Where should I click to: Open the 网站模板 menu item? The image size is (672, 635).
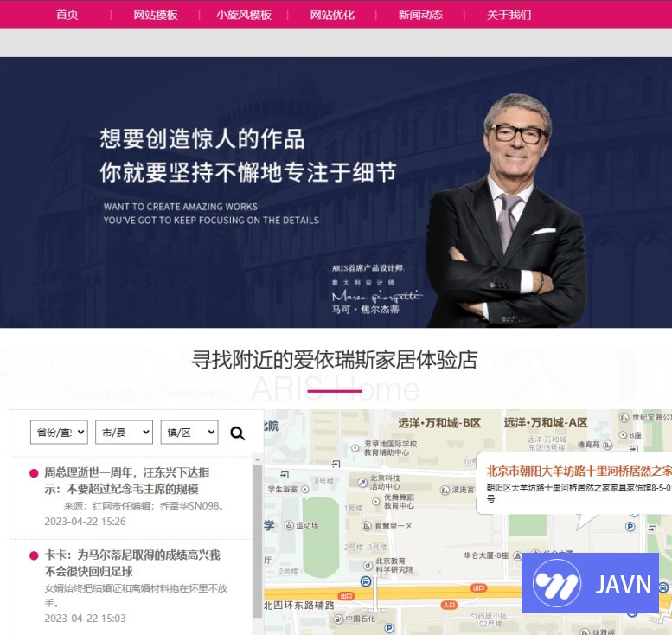pyautogui.click(x=156, y=15)
